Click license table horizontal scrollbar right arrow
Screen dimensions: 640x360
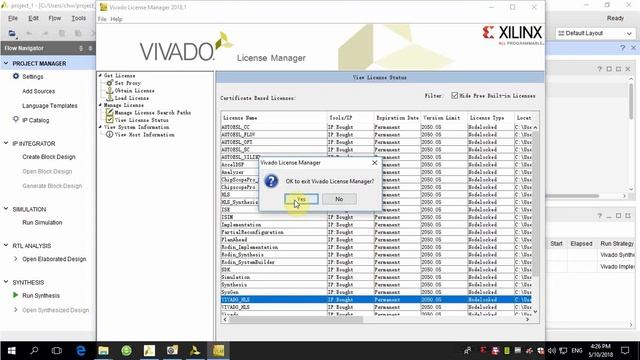point(527,320)
